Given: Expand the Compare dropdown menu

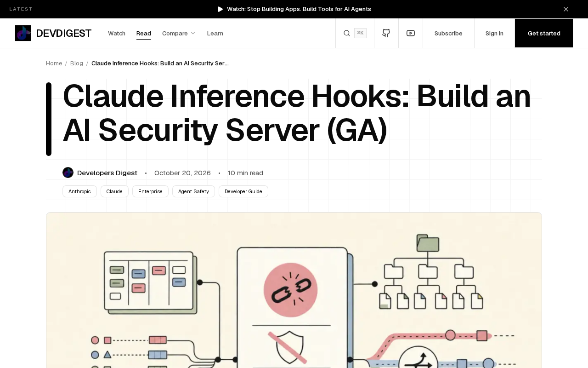Looking at the screenshot, I should point(179,33).
